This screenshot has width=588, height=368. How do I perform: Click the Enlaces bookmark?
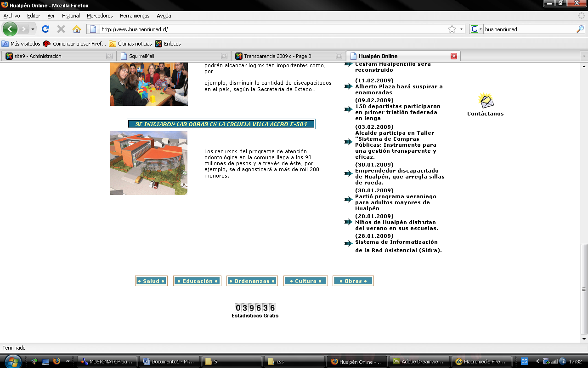pyautogui.click(x=168, y=44)
